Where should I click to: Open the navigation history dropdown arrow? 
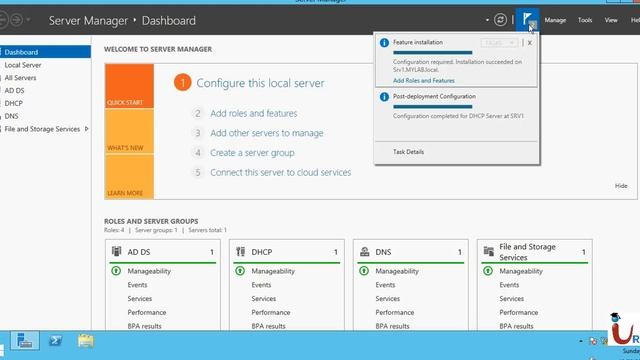[x=28, y=20]
